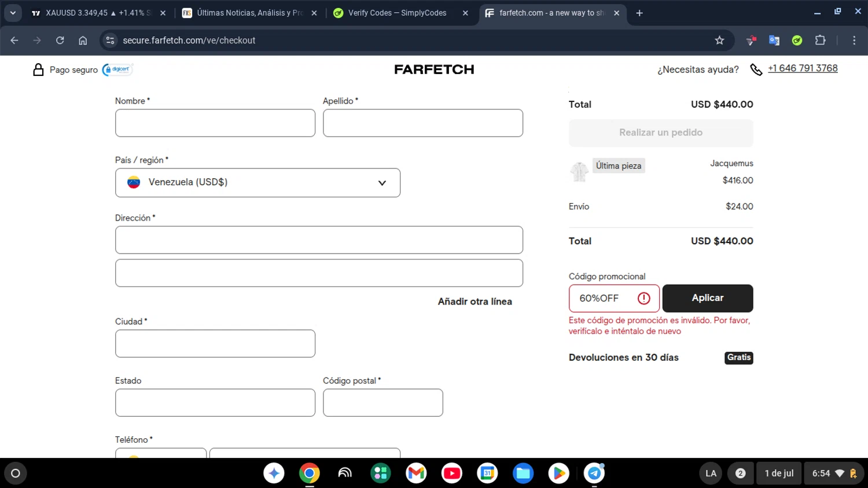Click the browser back arrow
Screen dimensions: 868x488
14,41
